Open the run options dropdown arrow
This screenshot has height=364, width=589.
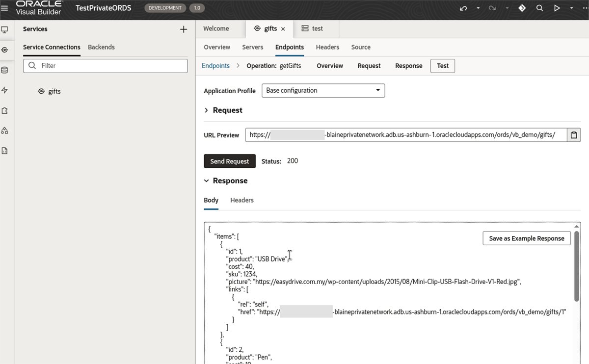572,8
